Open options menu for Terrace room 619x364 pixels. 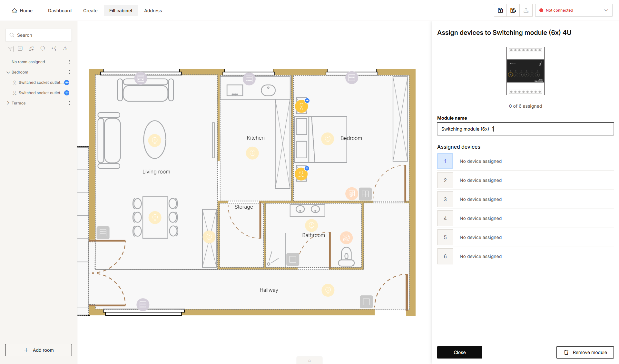click(69, 103)
